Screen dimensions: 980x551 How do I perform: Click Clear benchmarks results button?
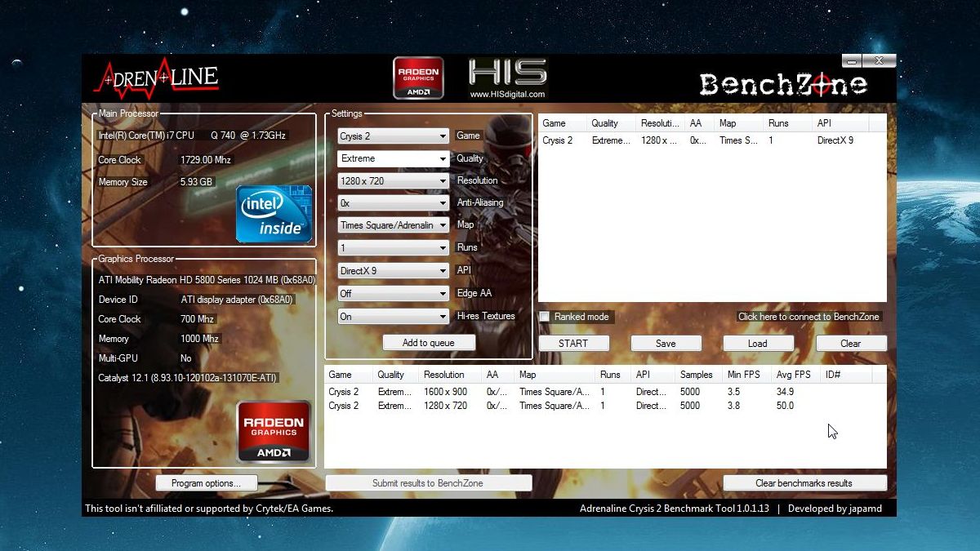(x=804, y=483)
